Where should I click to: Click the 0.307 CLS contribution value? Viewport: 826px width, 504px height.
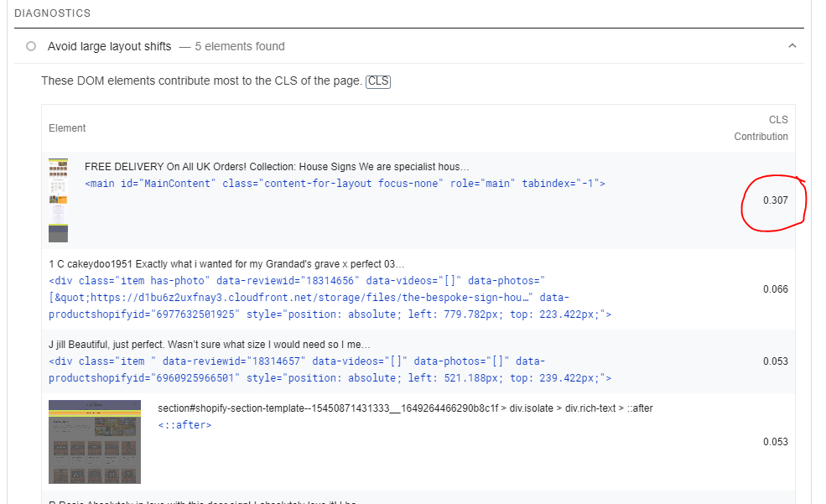click(776, 200)
